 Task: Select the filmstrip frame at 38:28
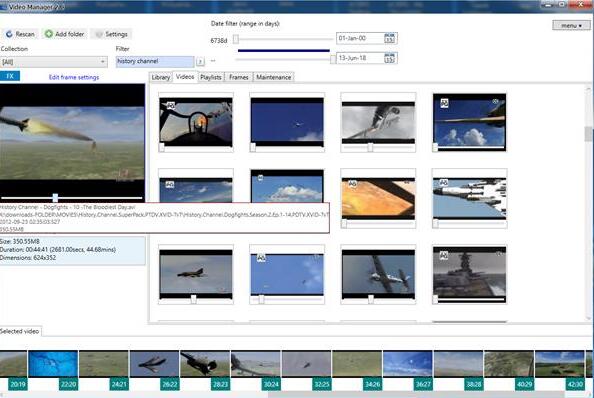458,364
